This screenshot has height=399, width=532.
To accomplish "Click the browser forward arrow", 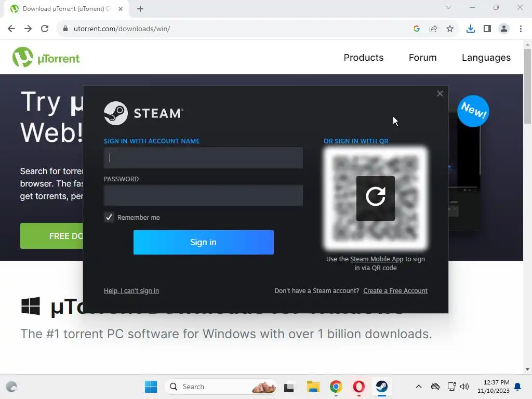I will (x=28, y=29).
